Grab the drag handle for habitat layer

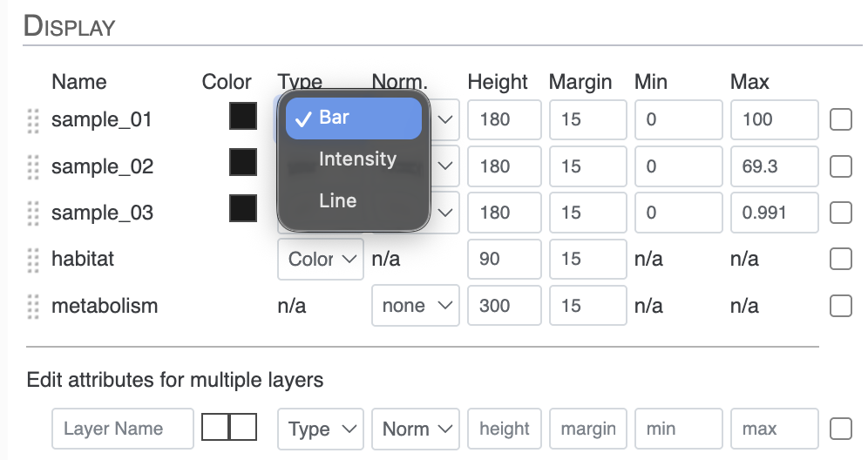34,260
